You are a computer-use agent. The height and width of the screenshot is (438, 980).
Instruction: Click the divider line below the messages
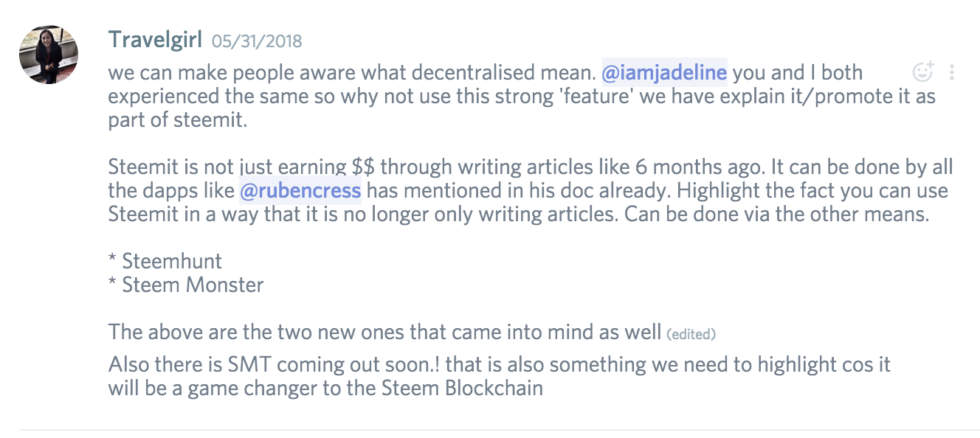click(500, 428)
